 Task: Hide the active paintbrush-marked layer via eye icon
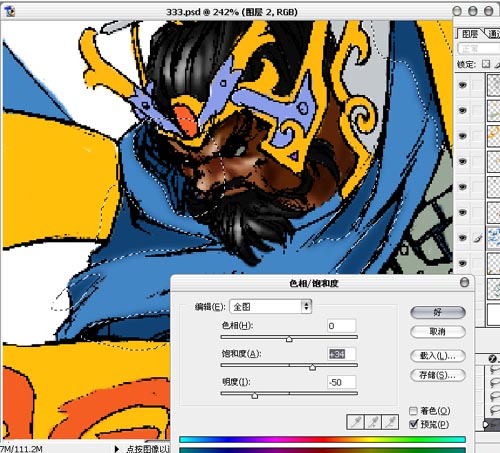[462, 238]
